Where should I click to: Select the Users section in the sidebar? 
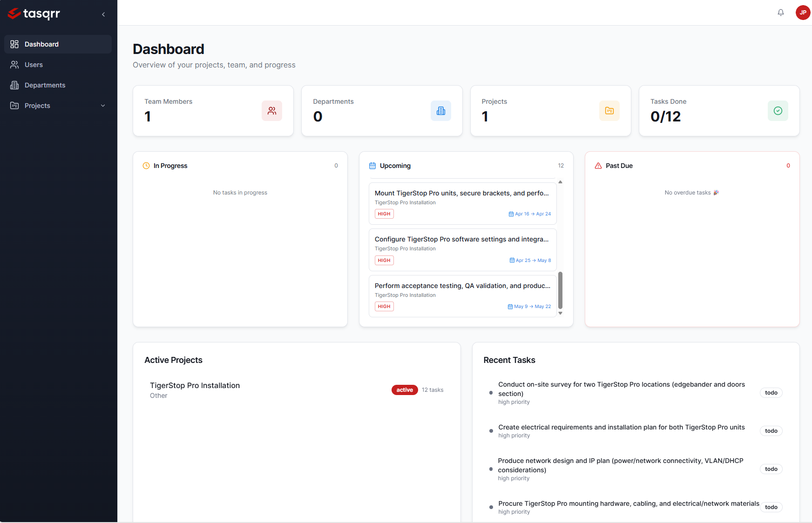coord(34,65)
